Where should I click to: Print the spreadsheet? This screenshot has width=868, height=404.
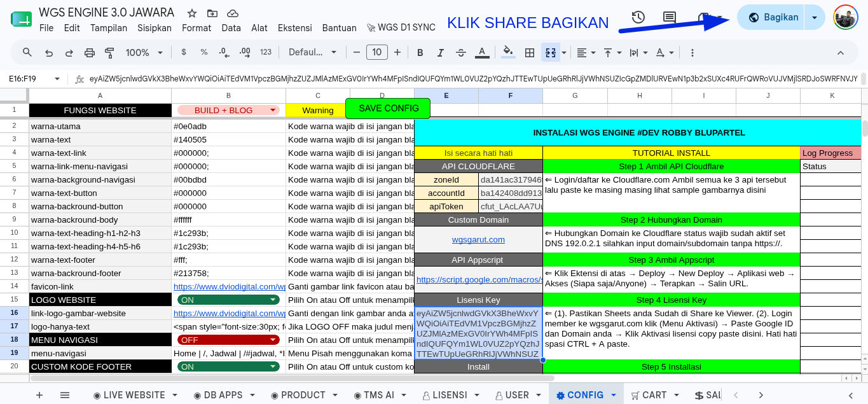pos(89,52)
